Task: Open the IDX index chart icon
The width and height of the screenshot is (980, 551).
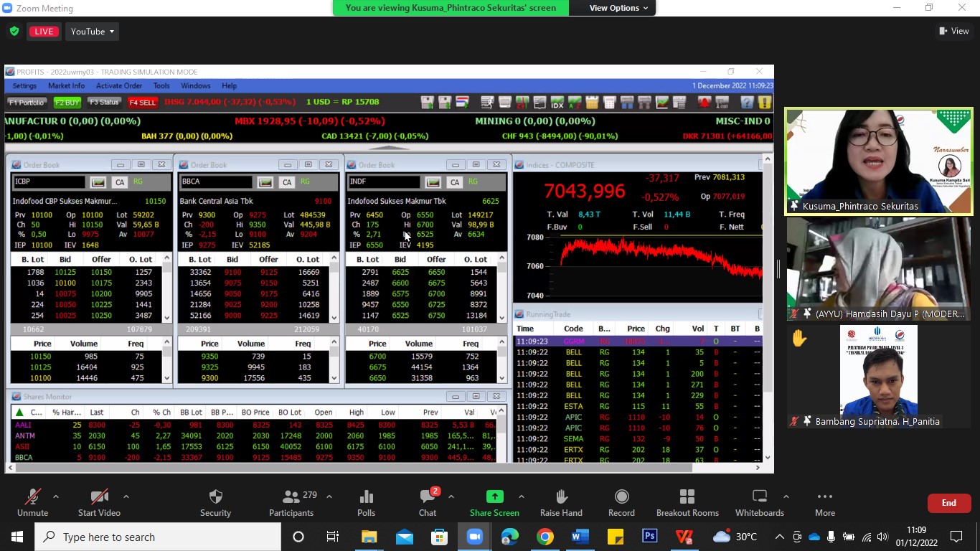Action: (x=557, y=103)
